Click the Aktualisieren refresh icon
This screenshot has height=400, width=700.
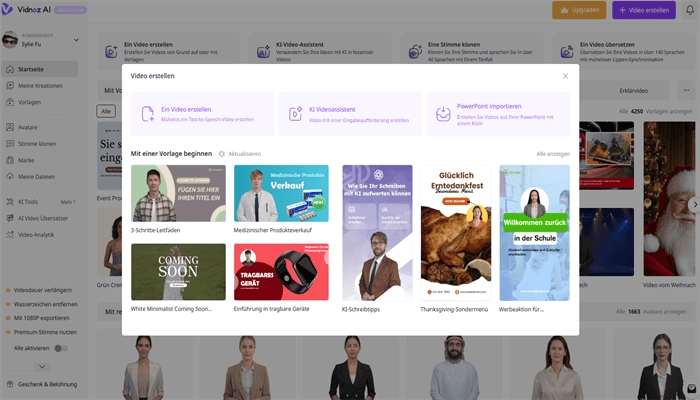click(x=220, y=154)
